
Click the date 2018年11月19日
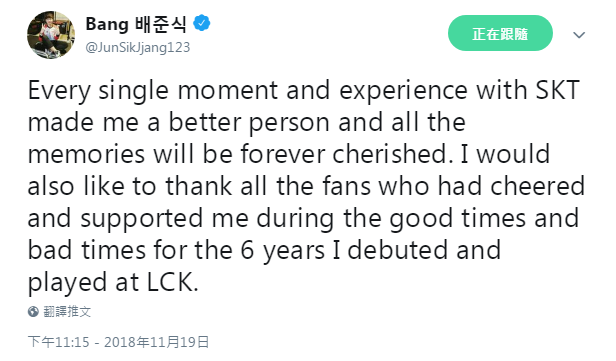(x=156, y=342)
